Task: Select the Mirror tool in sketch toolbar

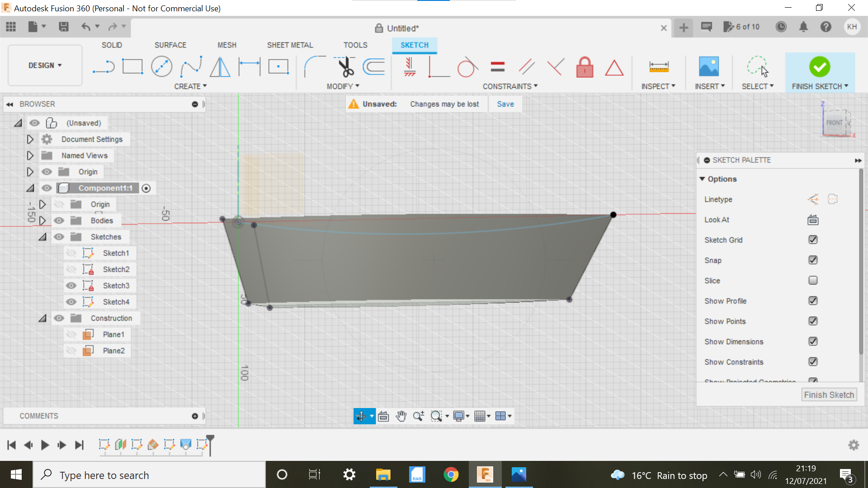Action: [x=221, y=66]
